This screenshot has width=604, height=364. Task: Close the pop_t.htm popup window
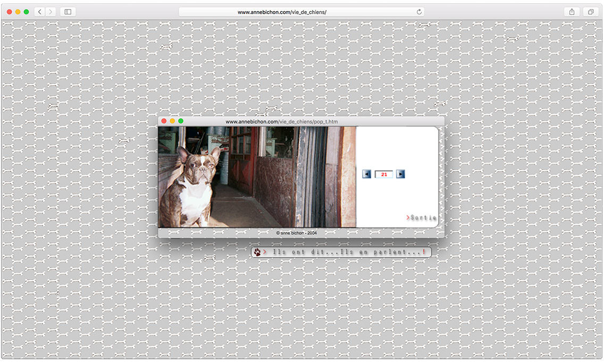pyautogui.click(x=164, y=121)
